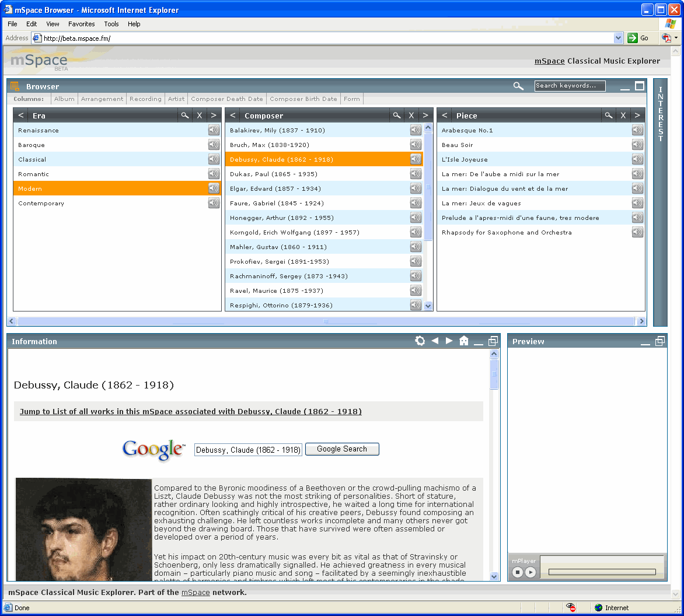Select Prelude a l'apres-midi d'une faune piece
This screenshot has width=684, height=616.
pyautogui.click(x=541, y=218)
